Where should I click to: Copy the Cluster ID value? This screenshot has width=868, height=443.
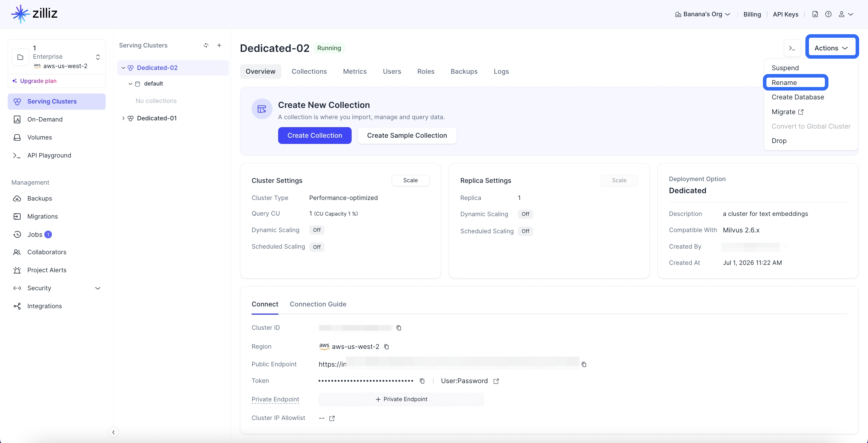(399, 328)
